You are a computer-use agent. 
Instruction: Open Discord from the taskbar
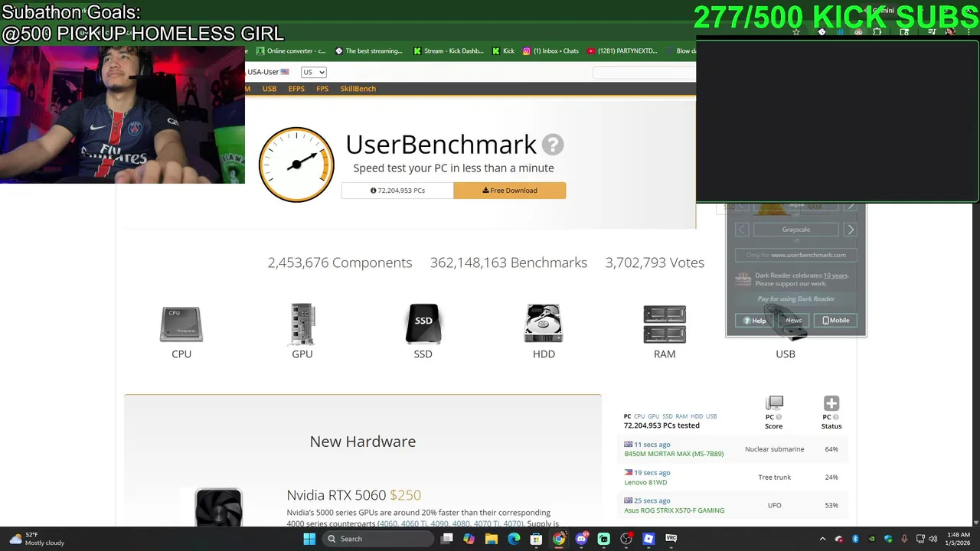point(581,539)
